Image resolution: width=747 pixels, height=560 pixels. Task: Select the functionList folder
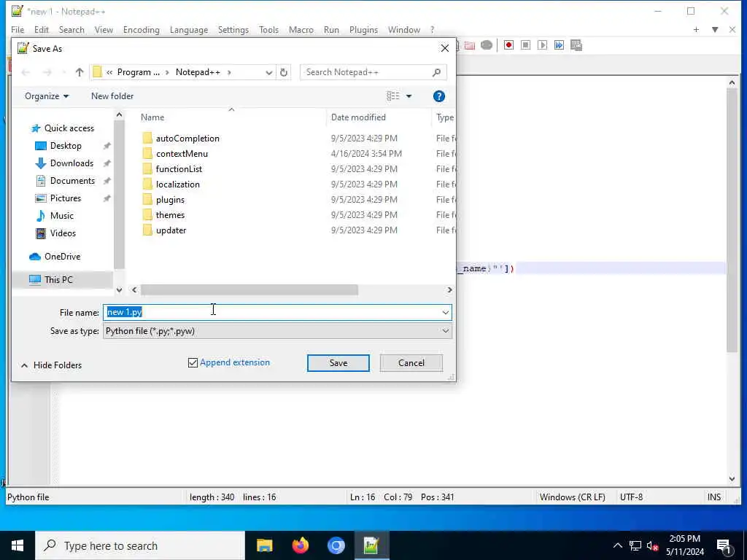(179, 168)
